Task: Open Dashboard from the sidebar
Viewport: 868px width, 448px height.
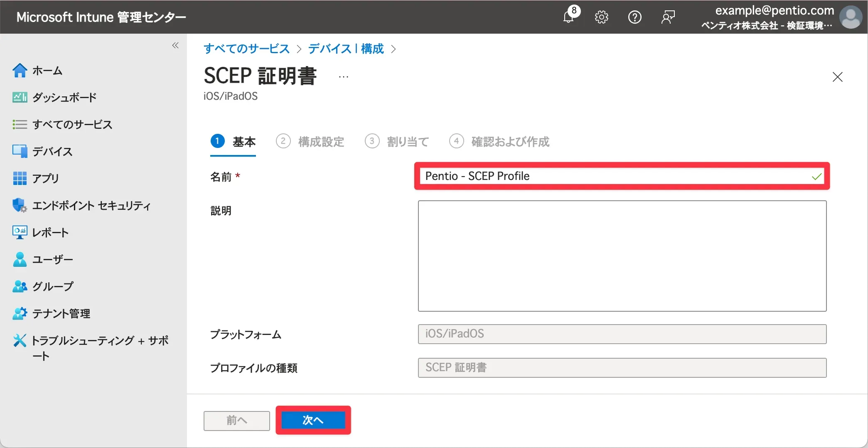Action: coord(64,98)
